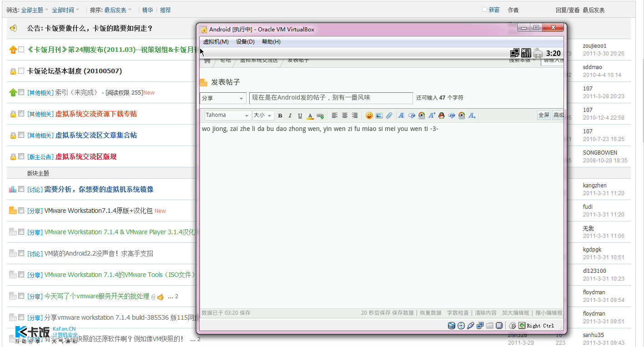Check the box for 虚拟系统交流区文章集合帖 thread
This screenshot has height=347, width=644.
21,135
